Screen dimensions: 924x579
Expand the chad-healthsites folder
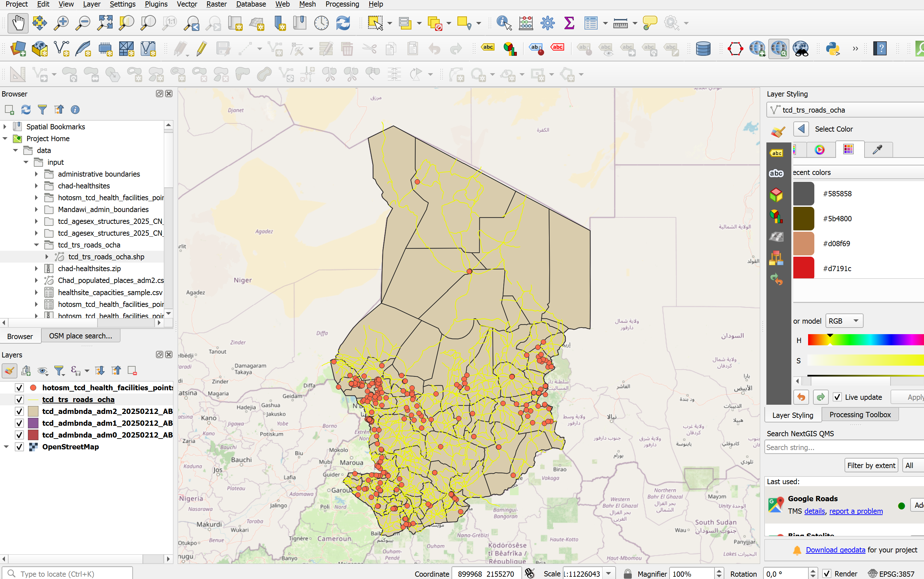[x=36, y=186]
